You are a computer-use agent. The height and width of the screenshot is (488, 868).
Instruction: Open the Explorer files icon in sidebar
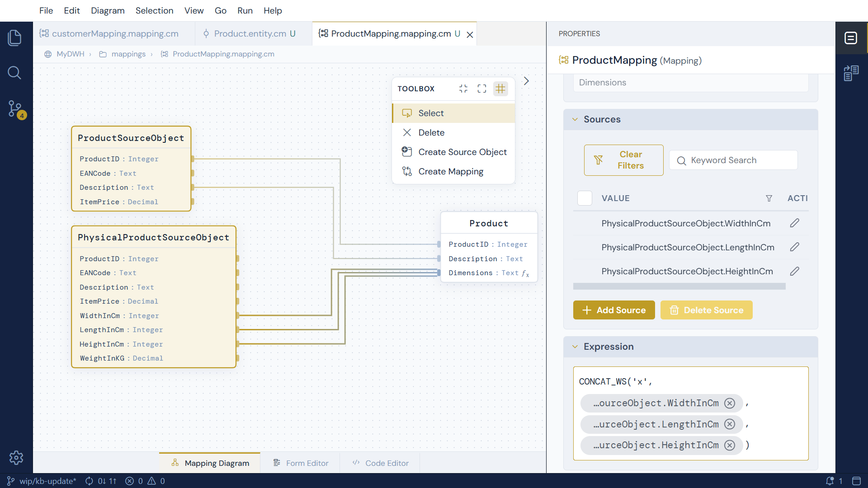(x=14, y=38)
